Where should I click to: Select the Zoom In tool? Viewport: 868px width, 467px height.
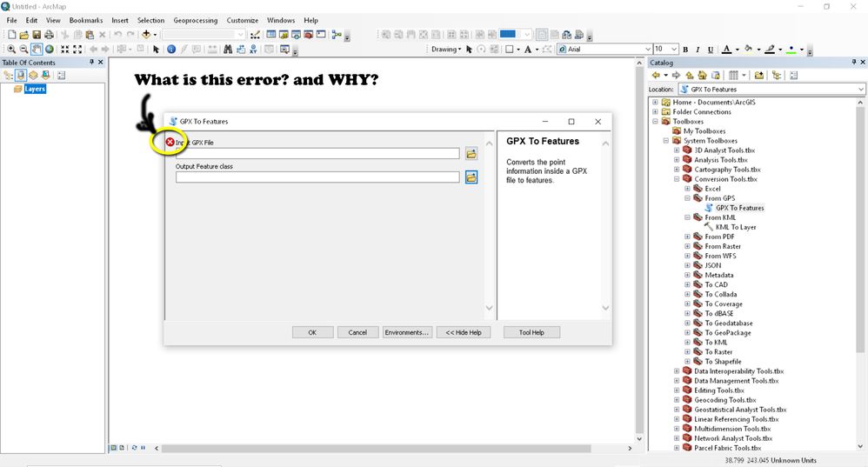tap(11, 50)
